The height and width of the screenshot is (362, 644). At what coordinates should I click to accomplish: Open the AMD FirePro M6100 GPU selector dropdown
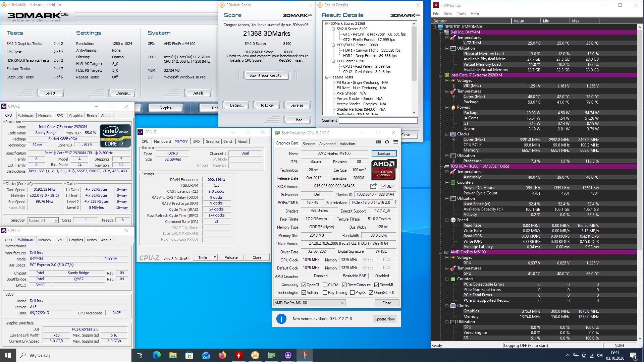309,303
